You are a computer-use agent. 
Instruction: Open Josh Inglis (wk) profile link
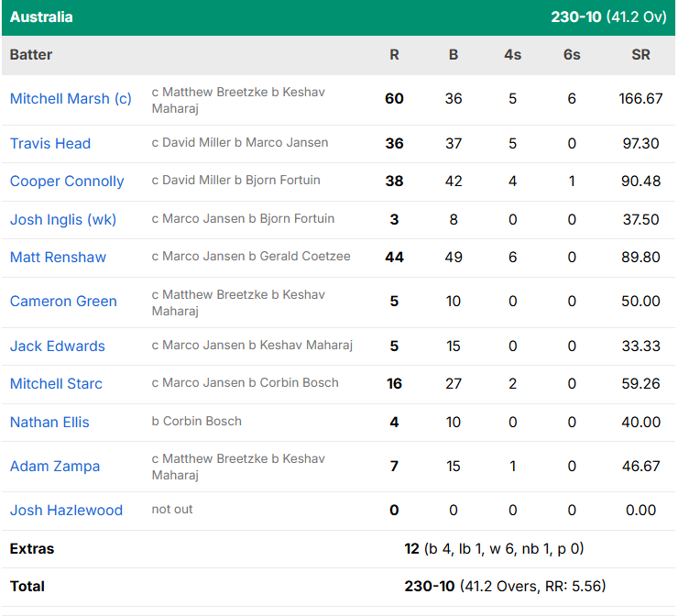(63, 220)
